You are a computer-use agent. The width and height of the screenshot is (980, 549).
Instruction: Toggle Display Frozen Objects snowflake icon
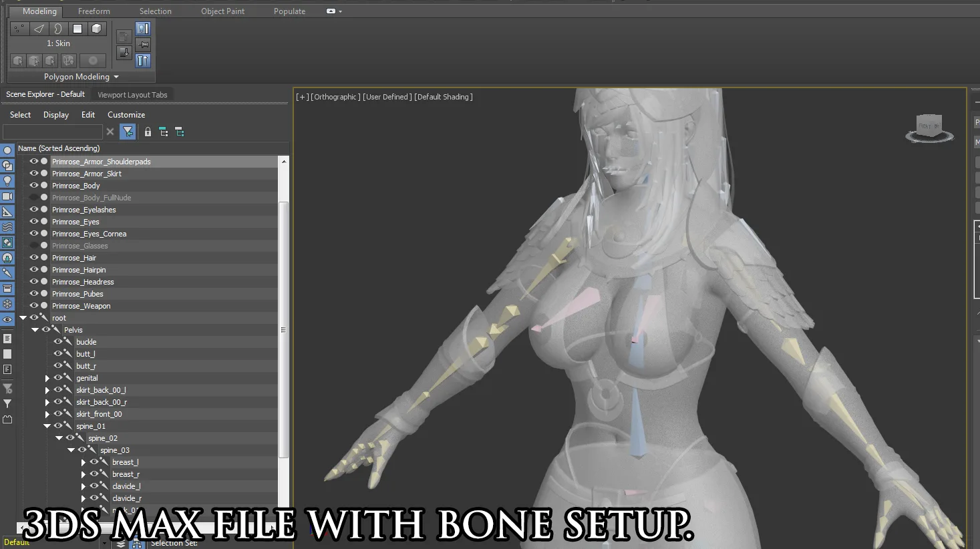pos(7,304)
